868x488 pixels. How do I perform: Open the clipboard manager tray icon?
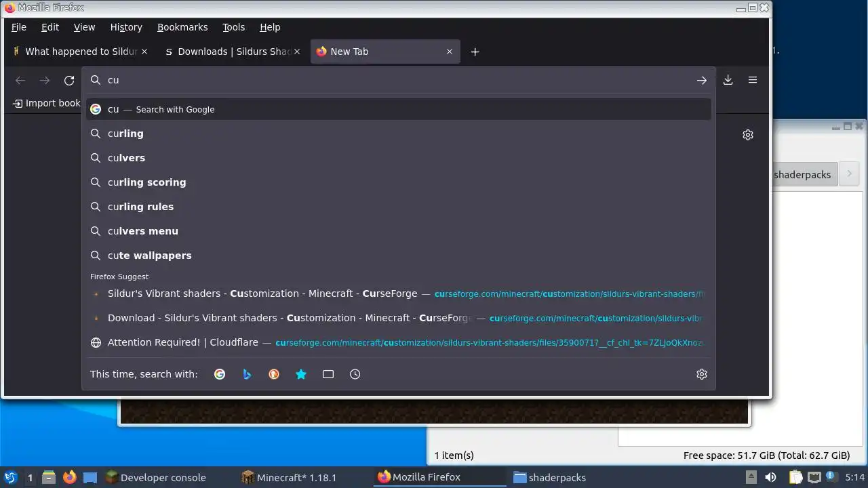795,477
